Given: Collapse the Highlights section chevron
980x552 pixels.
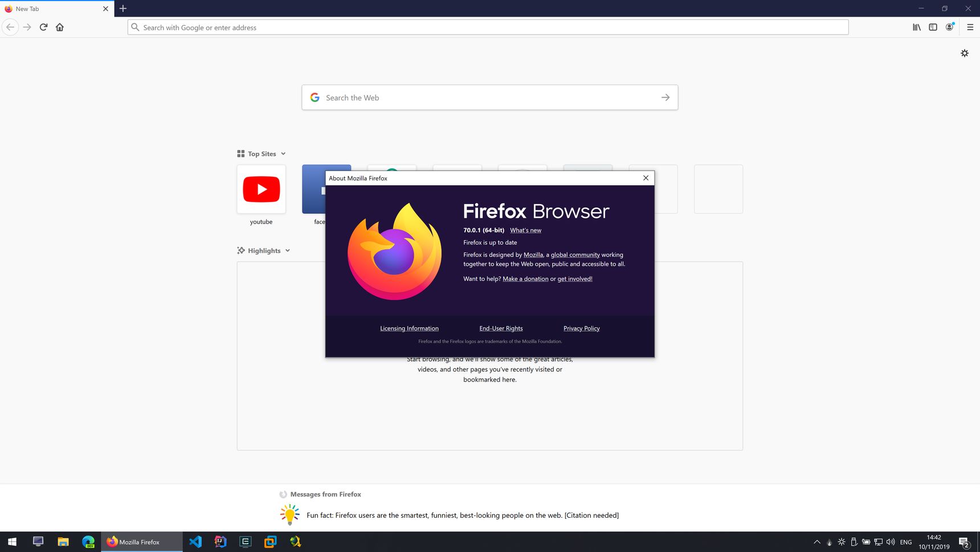Looking at the screenshot, I should (x=288, y=251).
